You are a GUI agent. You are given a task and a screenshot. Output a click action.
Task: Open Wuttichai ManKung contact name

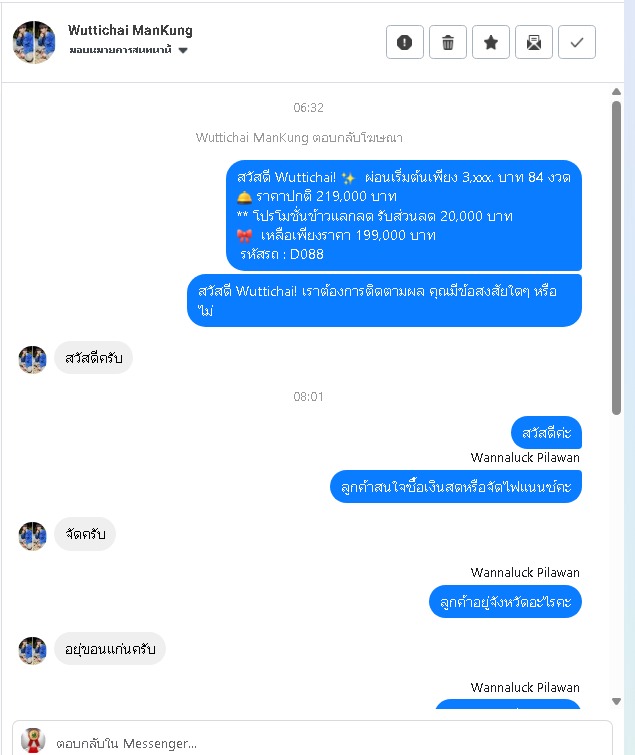(x=130, y=30)
